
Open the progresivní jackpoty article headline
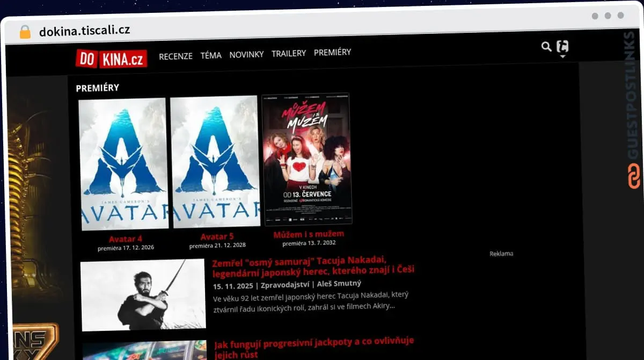pyautogui.click(x=314, y=348)
